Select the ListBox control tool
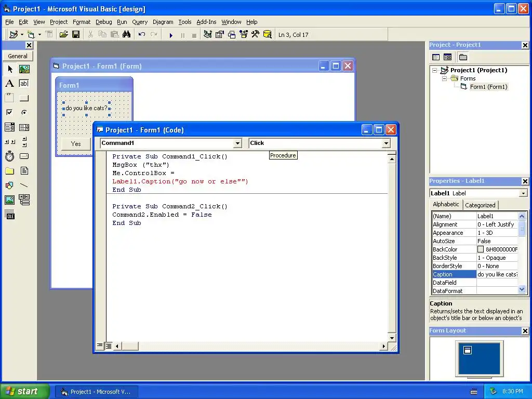The height and width of the screenshot is (399, 532). [x=24, y=127]
